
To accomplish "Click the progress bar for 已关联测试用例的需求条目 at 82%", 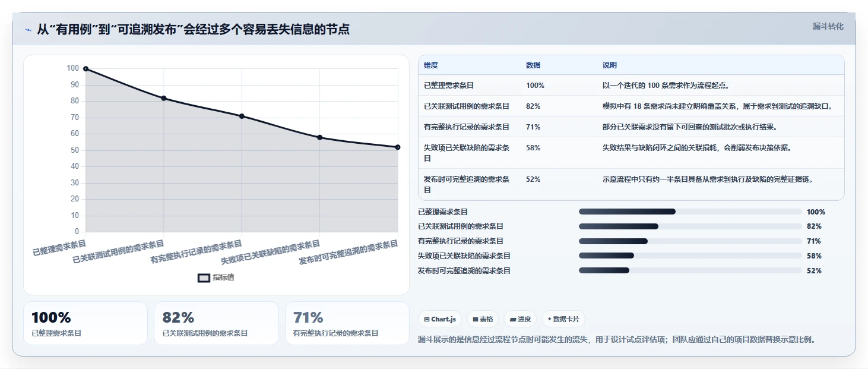I will click(x=690, y=226).
